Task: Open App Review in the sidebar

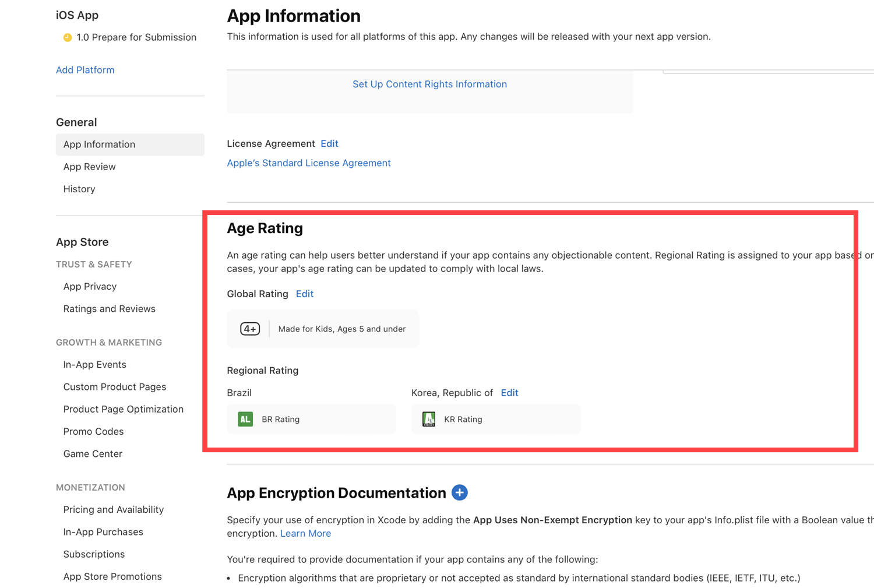Action: [89, 167]
